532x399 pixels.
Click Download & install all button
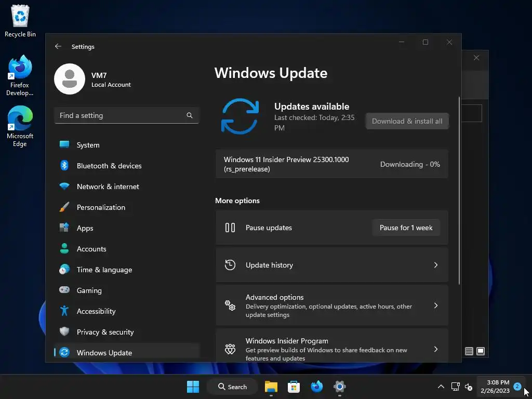tap(407, 121)
